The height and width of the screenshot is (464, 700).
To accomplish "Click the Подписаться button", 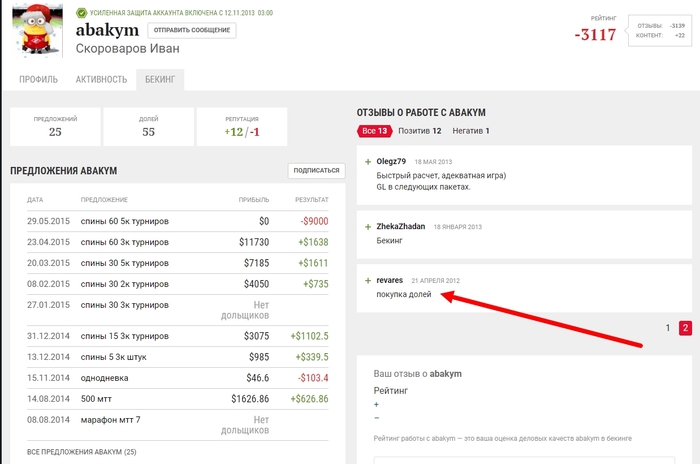I will (x=317, y=170).
